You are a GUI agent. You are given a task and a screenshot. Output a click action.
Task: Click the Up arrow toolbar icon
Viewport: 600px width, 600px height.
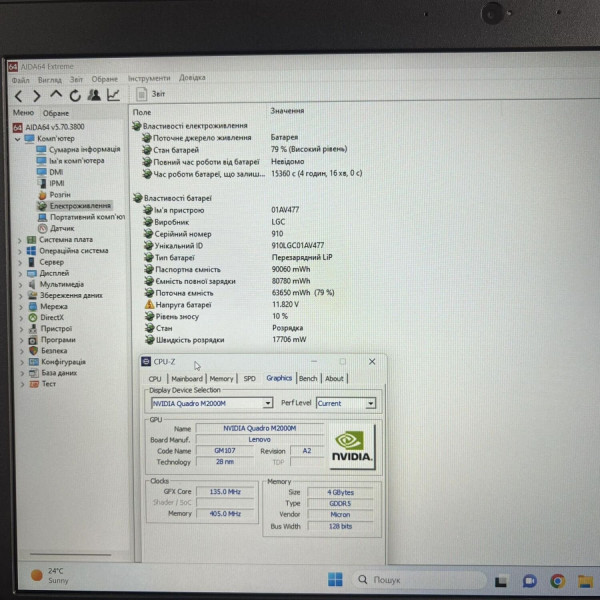click(x=56, y=95)
